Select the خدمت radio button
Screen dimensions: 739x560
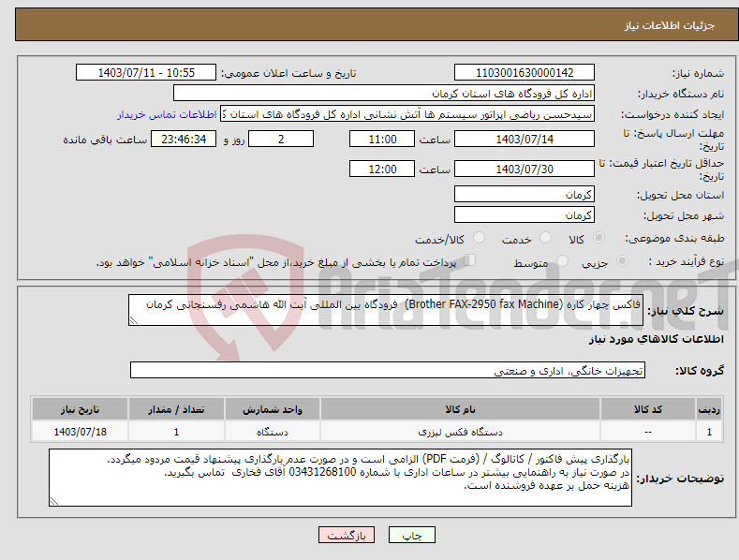pos(545,238)
